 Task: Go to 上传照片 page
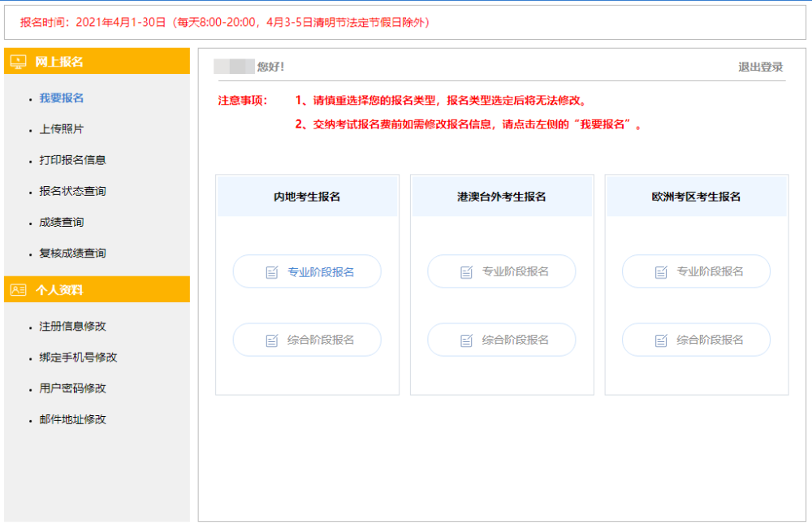[x=61, y=129]
